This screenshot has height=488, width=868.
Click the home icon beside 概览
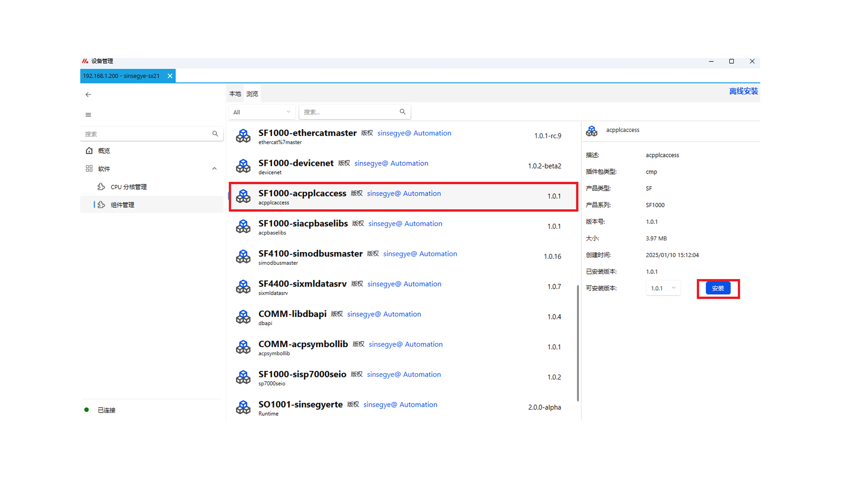point(89,150)
